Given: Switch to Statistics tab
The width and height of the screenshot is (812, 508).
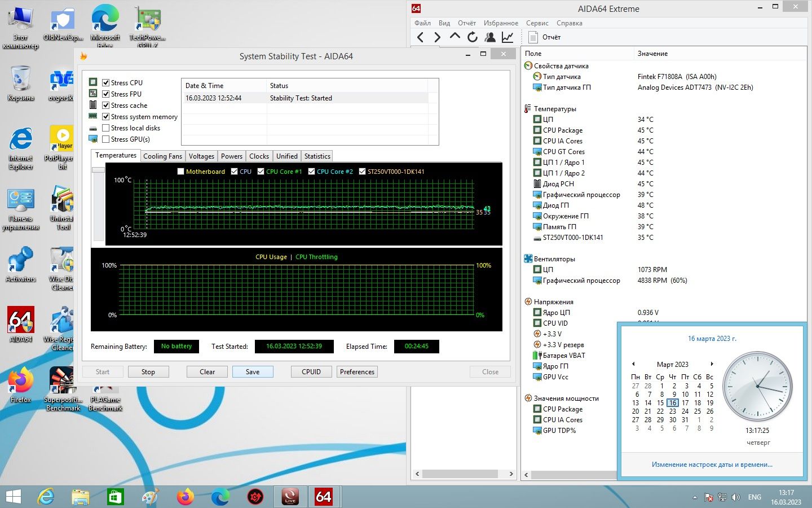Looking at the screenshot, I should click(317, 156).
